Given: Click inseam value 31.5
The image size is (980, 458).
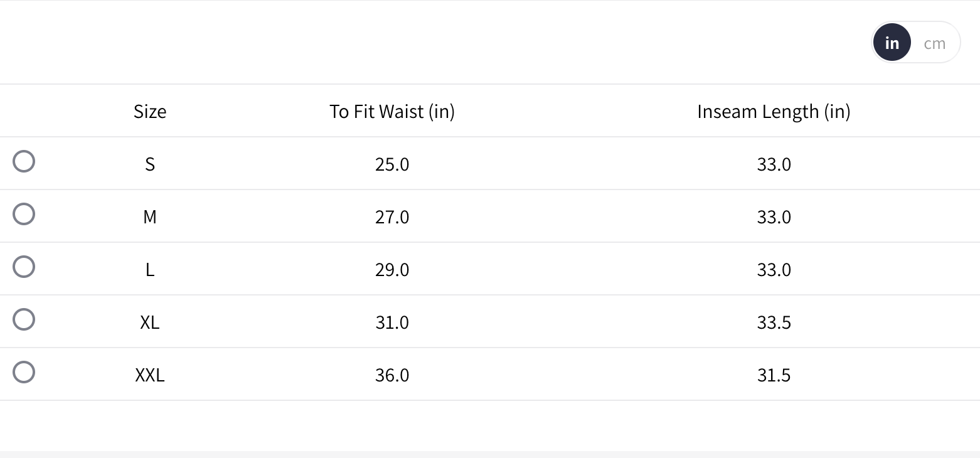Looking at the screenshot, I should coord(774,375).
